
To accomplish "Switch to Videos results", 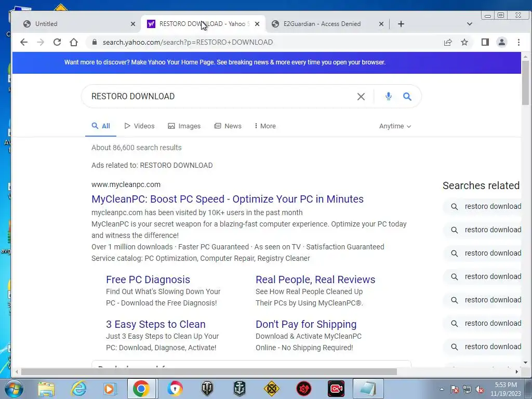I will pos(139,126).
